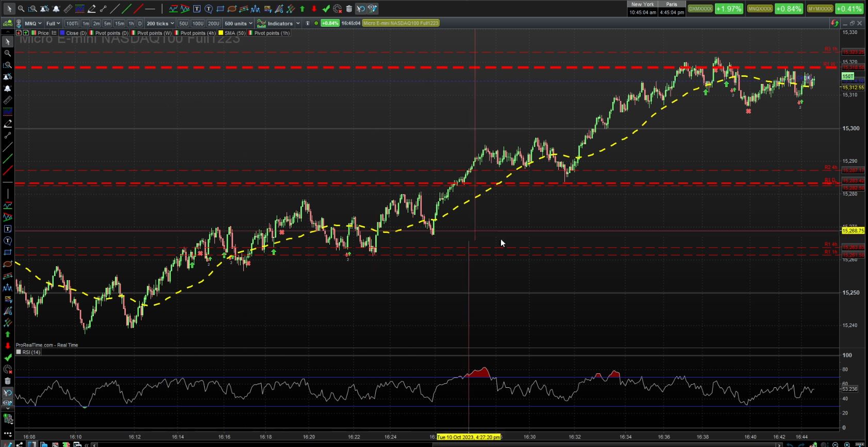Open the Indicators menu
The image size is (868, 447).
[x=279, y=23]
